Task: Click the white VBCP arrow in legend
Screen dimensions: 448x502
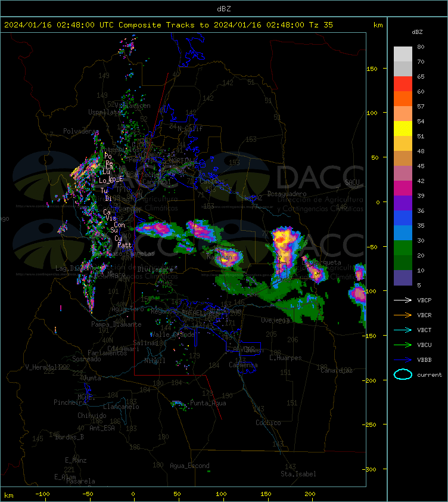Action: click(x=403, y=300)
